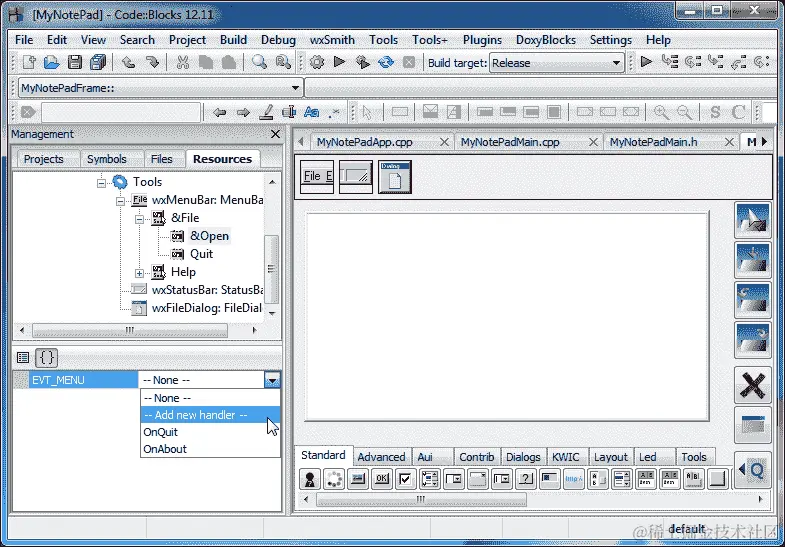Switch palette to the Dialogs tab
This screenshot has width=785, height=547.
coord(523,457)
